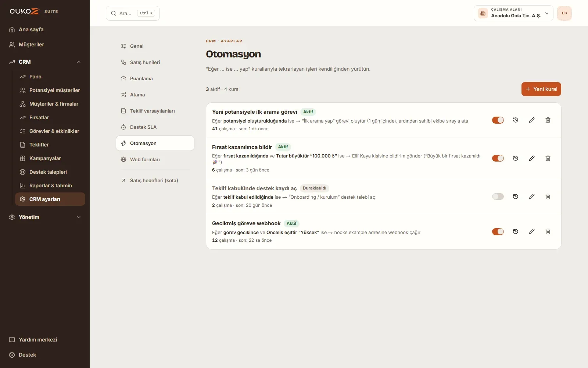
Task: Edit the 'Fırsat kazanılınca bildir' rule
Action: point(532,158)
